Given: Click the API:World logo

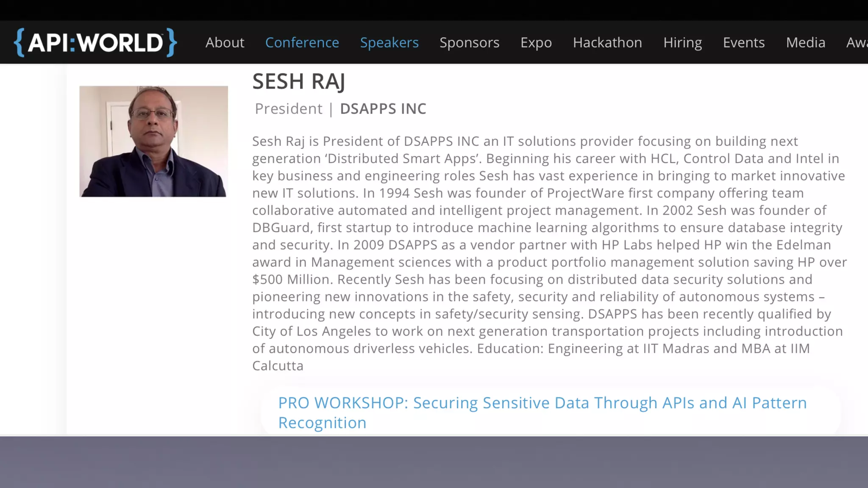Looking at the screenshot, I should pyautogui.click(x=95, y=42).
